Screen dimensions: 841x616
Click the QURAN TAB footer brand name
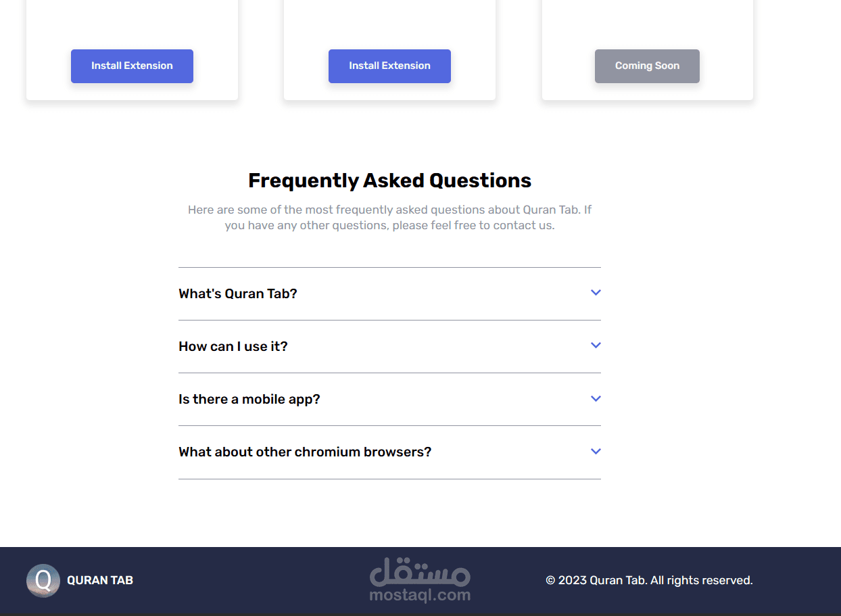(100, 580)
